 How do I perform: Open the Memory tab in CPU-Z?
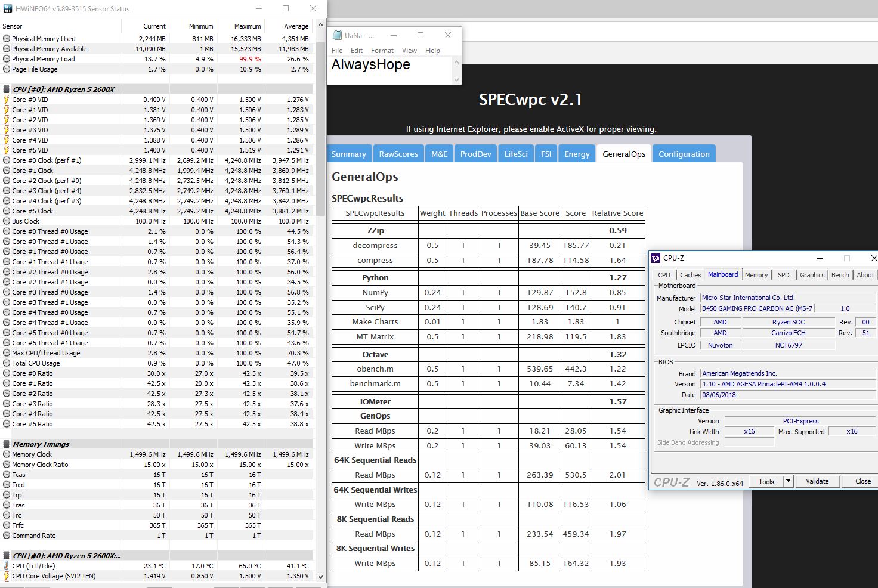[x=756, y=275]
